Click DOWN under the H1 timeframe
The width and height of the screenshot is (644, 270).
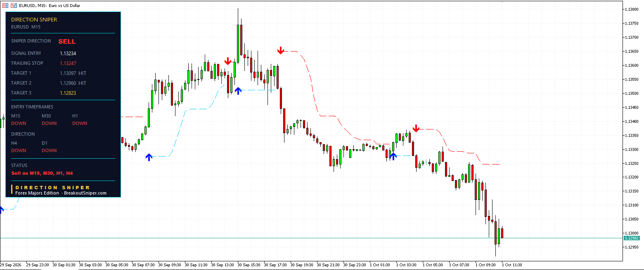click(x=80, y=123)
